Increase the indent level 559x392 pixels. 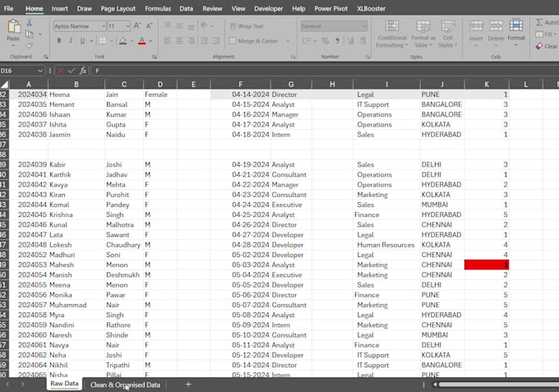click(216, 40)
